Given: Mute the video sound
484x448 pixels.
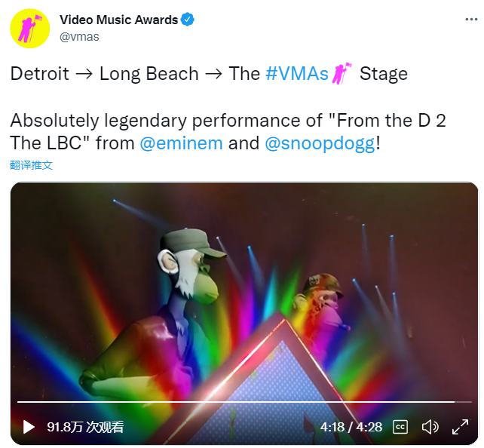Looking at the screenshot, I should (x=430, y=427).
